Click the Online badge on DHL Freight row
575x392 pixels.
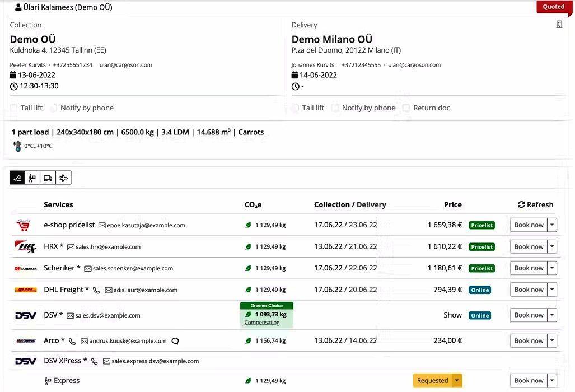(480, 290)
